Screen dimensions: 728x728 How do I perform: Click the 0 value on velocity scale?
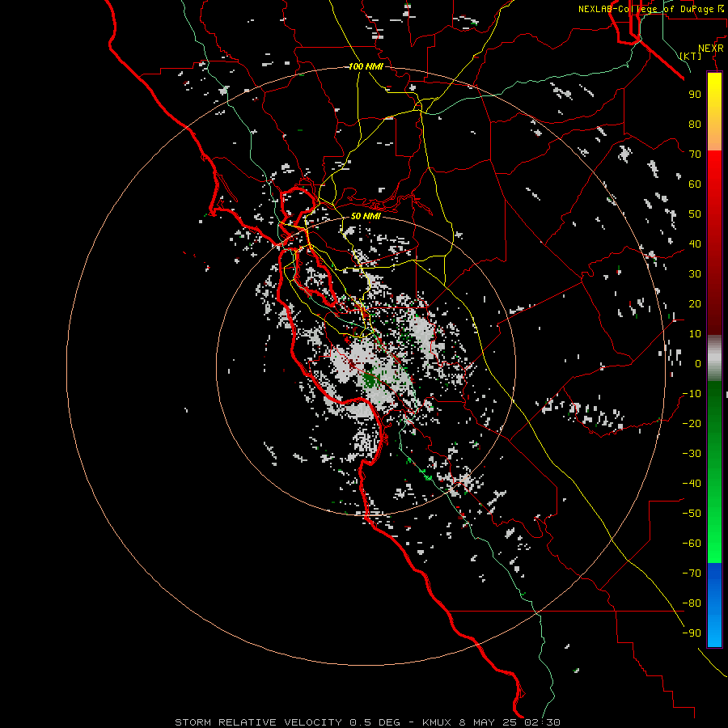698,364
